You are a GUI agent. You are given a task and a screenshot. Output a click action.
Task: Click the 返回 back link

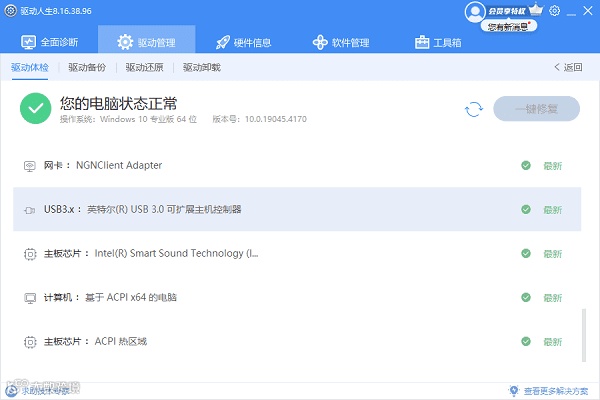click(x=568, y=67)
